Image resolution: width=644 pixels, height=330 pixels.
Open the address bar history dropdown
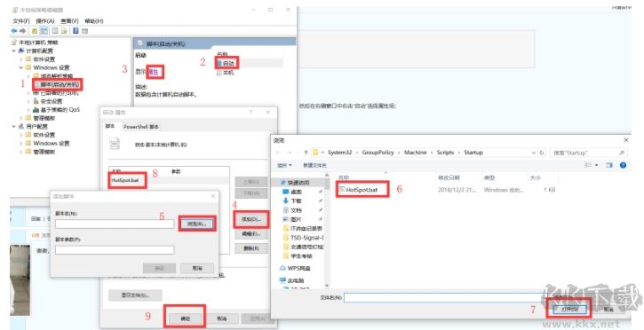[x=534, y=153]
